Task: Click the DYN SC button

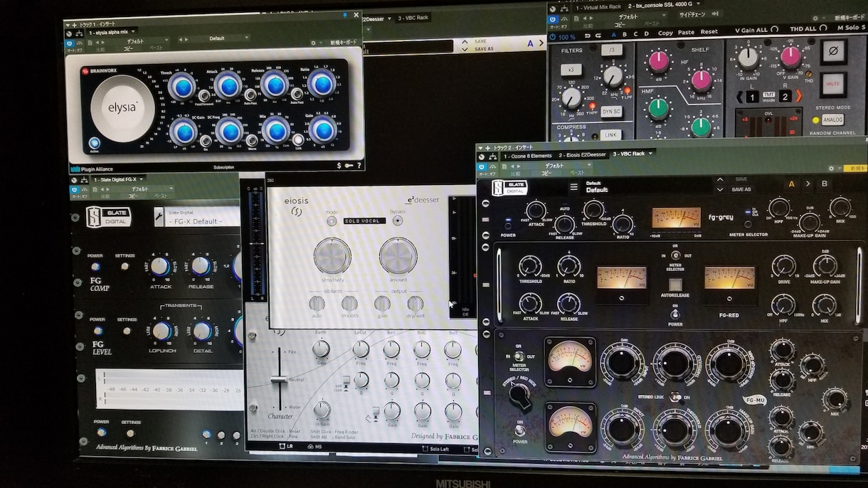Action: point(611,112)
